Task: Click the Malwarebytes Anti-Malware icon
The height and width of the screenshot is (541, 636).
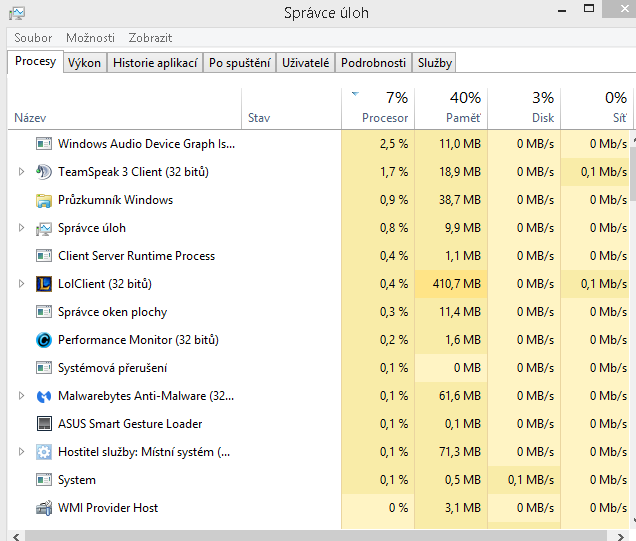Action: (x=43, y=396)
